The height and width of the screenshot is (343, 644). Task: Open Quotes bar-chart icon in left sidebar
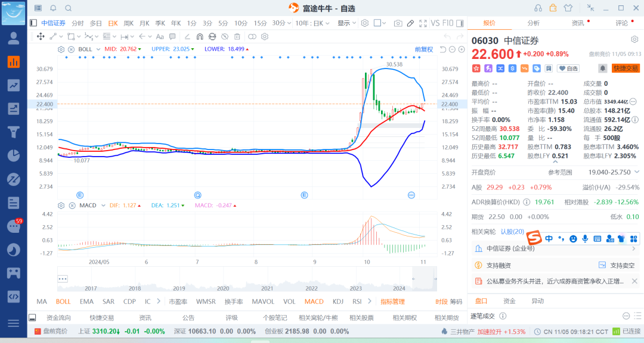tap(14, 62)
